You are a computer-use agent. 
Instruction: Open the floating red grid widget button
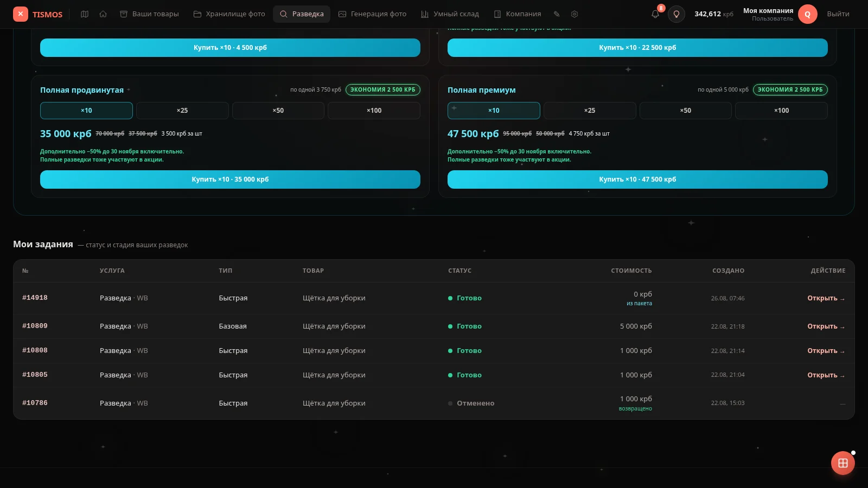[843, 463]
